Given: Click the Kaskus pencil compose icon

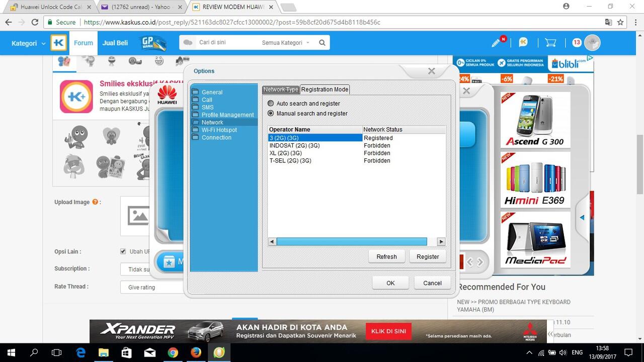Looking at the screenshot, I should point(495,43).
